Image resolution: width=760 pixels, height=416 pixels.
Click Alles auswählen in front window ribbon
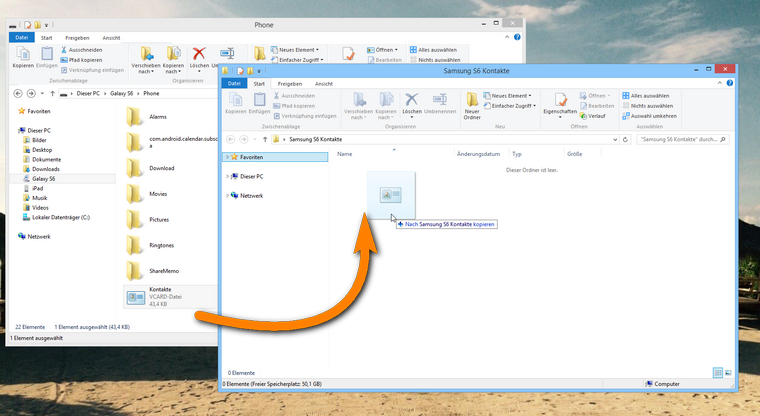(x=648, y=95)
